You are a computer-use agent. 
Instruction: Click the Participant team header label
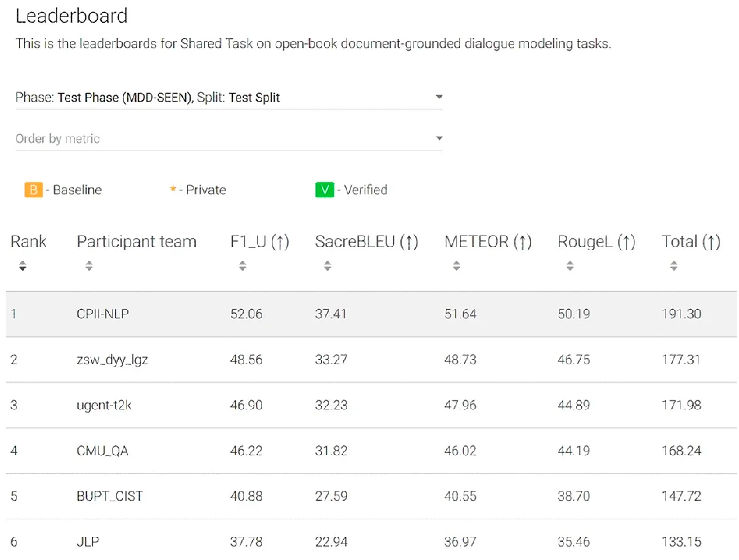[x=137, y=241]
